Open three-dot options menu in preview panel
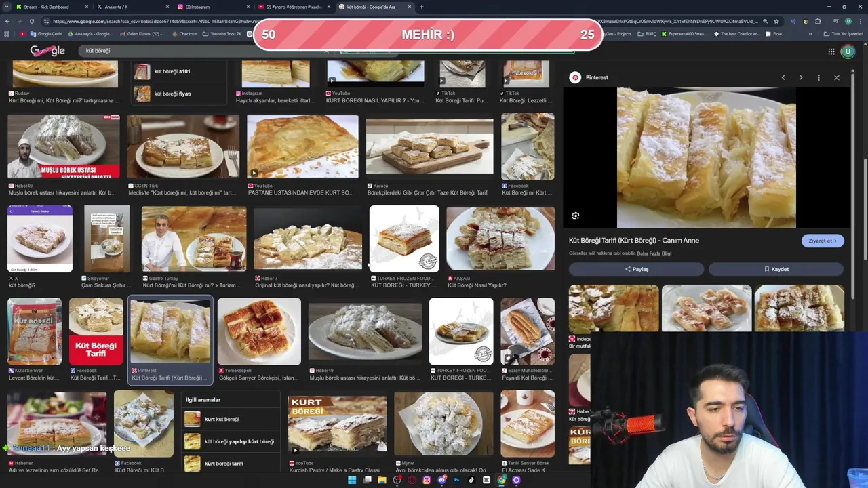This screenshot has height=488, width=868. pos(818,77)
